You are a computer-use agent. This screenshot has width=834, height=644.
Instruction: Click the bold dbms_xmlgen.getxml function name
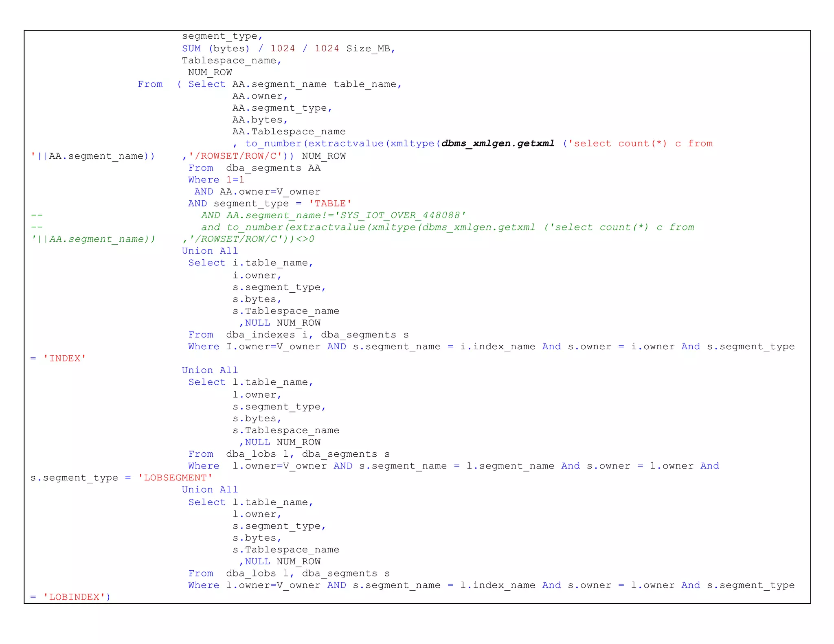point(498,144)
